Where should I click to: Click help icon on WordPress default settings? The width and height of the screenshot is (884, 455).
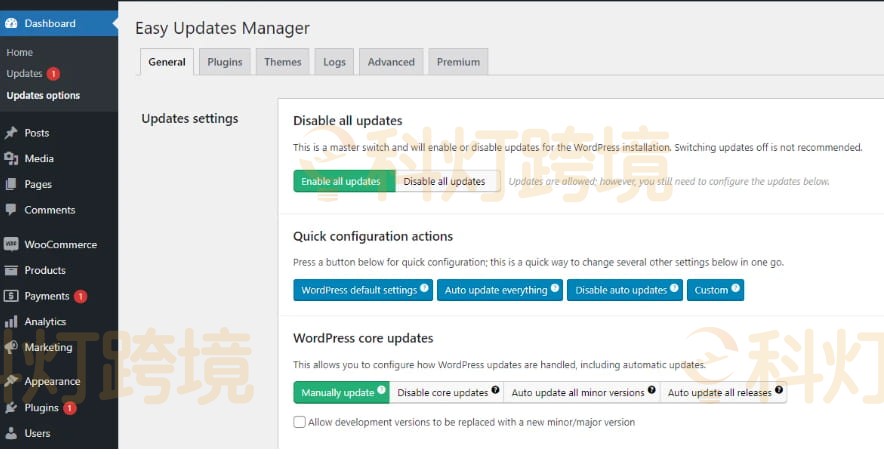click(x=424, y=288)
